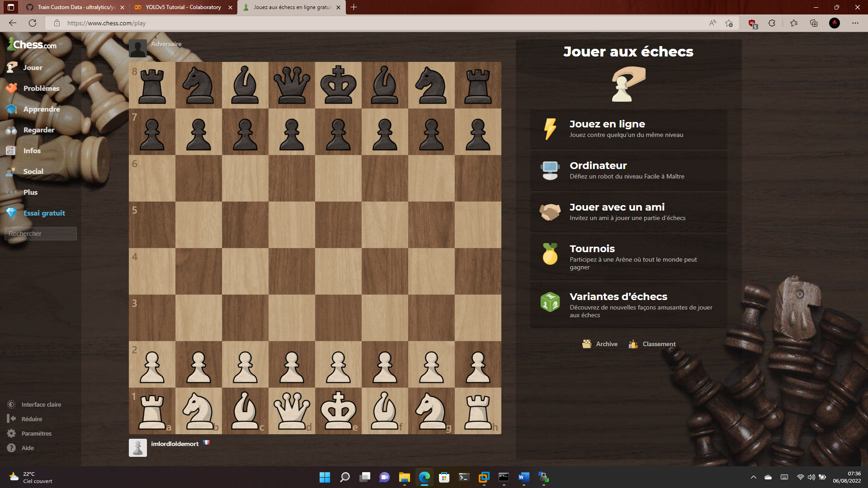
Task: Click Essai gratuit diamond link
Action: pos(43,213)
